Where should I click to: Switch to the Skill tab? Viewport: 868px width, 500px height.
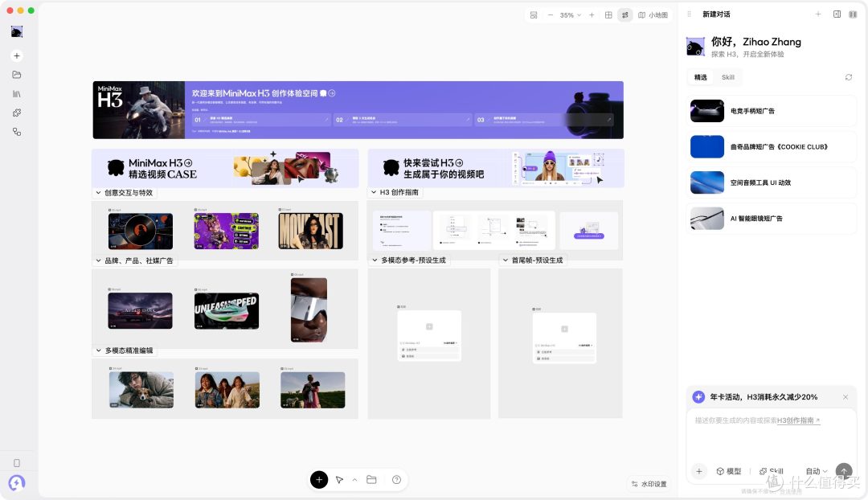coord(728,77)
